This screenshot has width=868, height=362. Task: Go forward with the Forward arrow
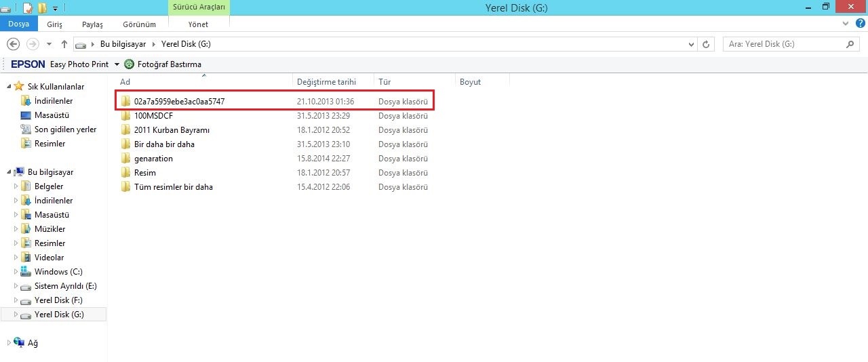coord(32,44)
